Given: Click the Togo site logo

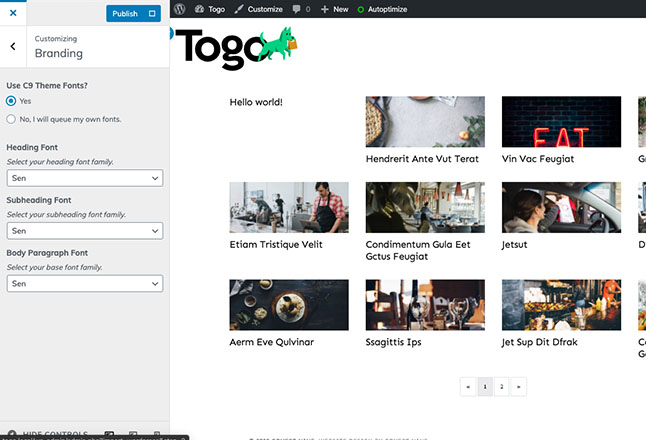Looking at the screenshot, I should tap(236, 48).
